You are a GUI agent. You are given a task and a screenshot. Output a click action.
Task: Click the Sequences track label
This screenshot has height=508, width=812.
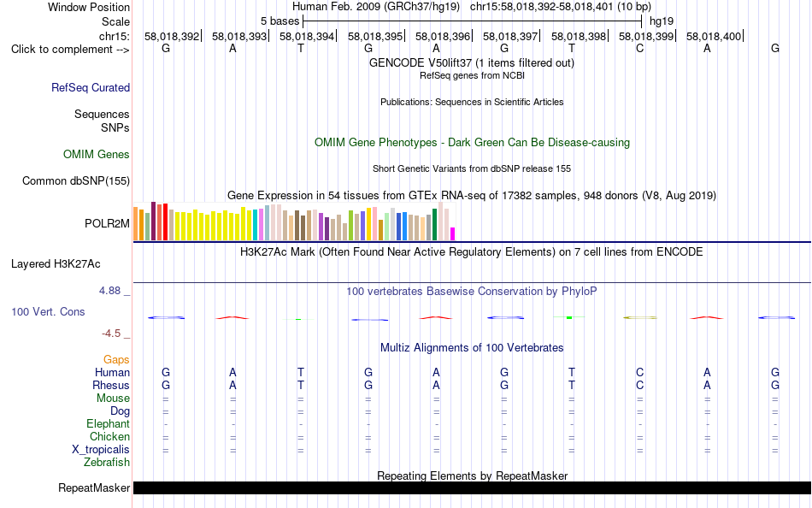click(102, 114)
